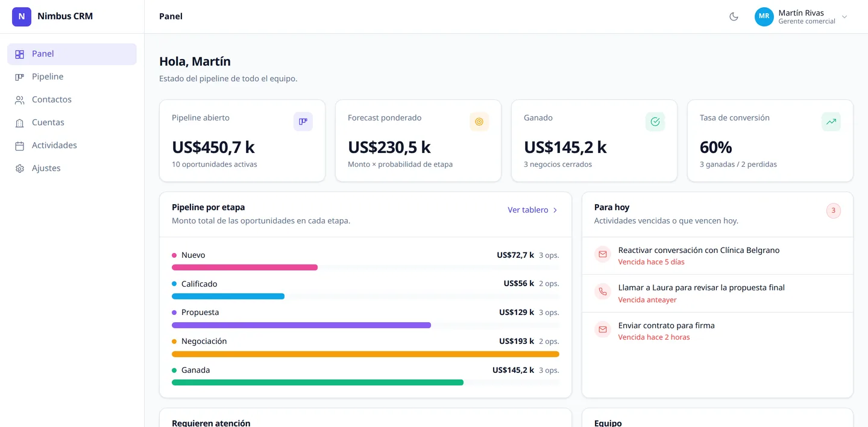Click the US$193 k Negociación amount
This screenshot has width=868, height=427.
click(517, 341)
